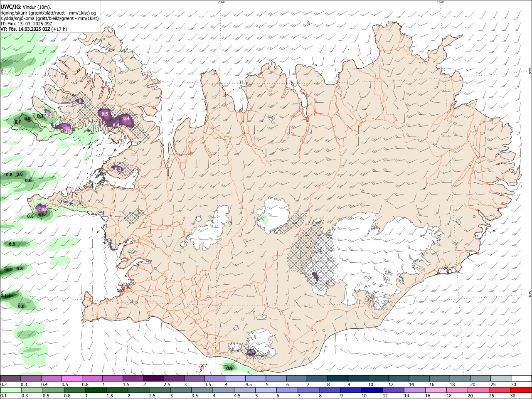This screenshot has height=399, width=532.
Task: Click the '64N' latitude label on right edge
Action: point(530,294)
